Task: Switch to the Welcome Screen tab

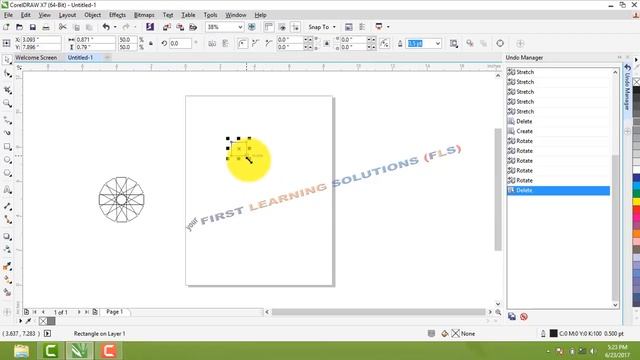Action: tap(36, 58)
